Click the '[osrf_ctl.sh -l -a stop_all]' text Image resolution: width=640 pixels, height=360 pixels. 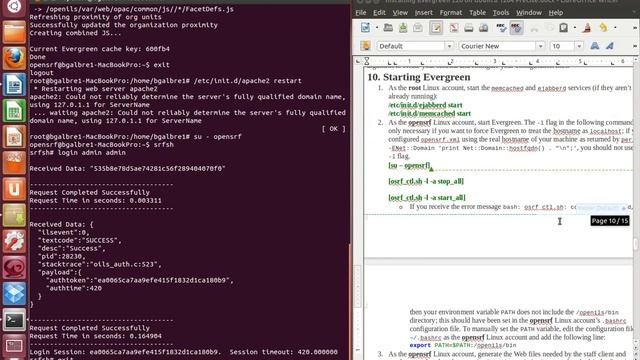[426, 181]
